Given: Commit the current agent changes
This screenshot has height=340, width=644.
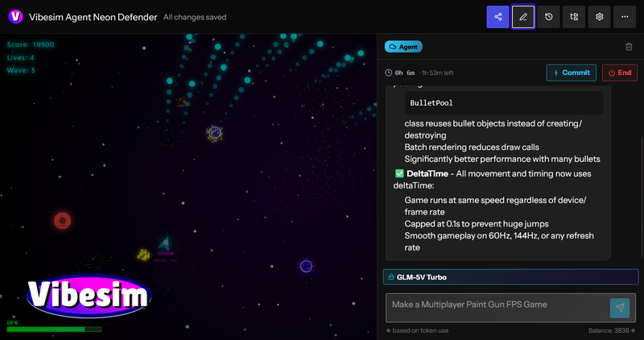Looking at the screenshot, I should click(572, 73).
